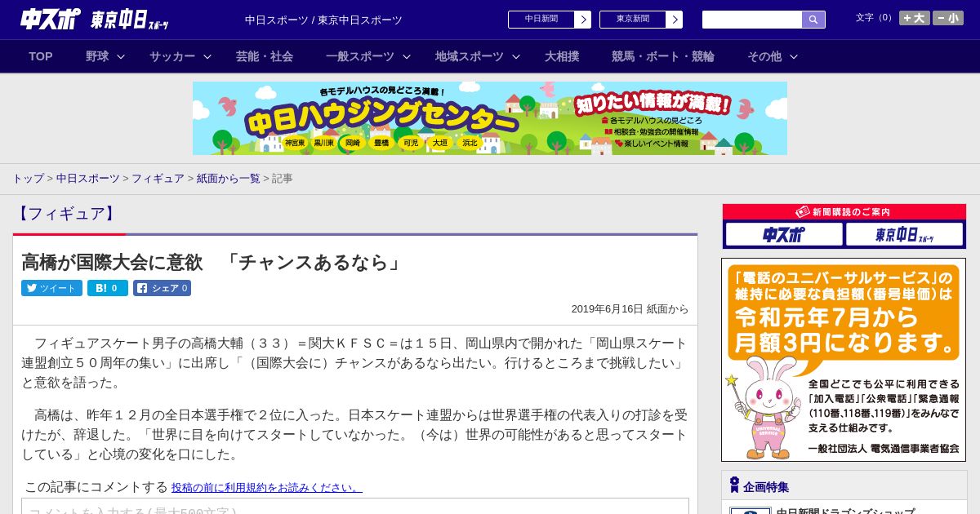
Task: Click the フィギュア breadcrumb link
Action: [158, 178]
